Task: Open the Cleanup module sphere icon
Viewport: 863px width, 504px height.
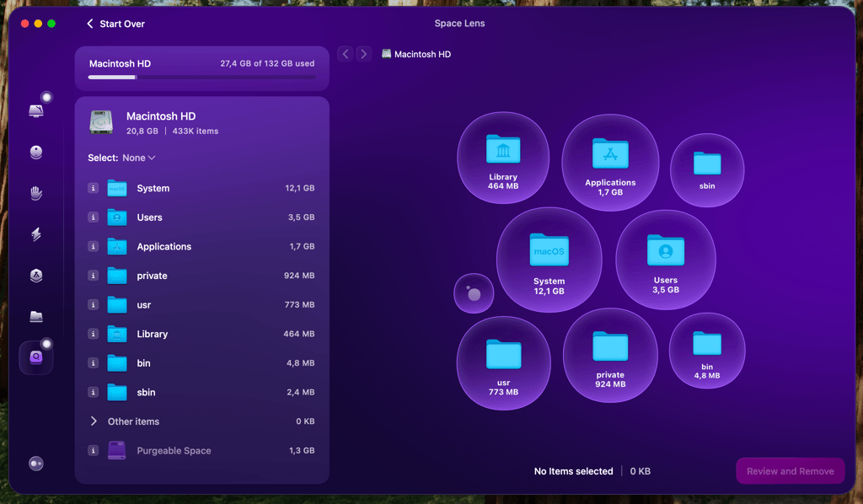Action: coord(36,152)
